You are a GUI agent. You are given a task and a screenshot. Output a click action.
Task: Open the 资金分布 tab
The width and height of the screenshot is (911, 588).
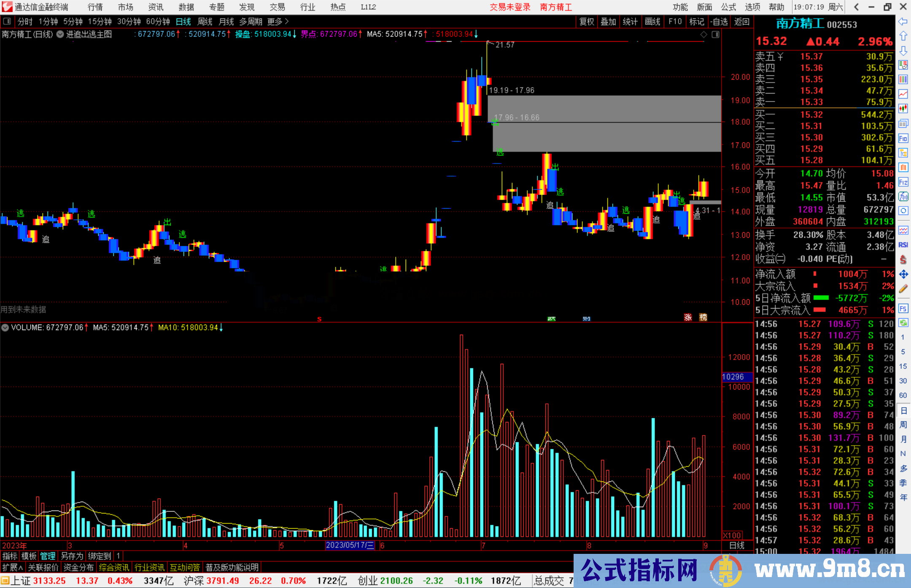(x=78, y=567)
